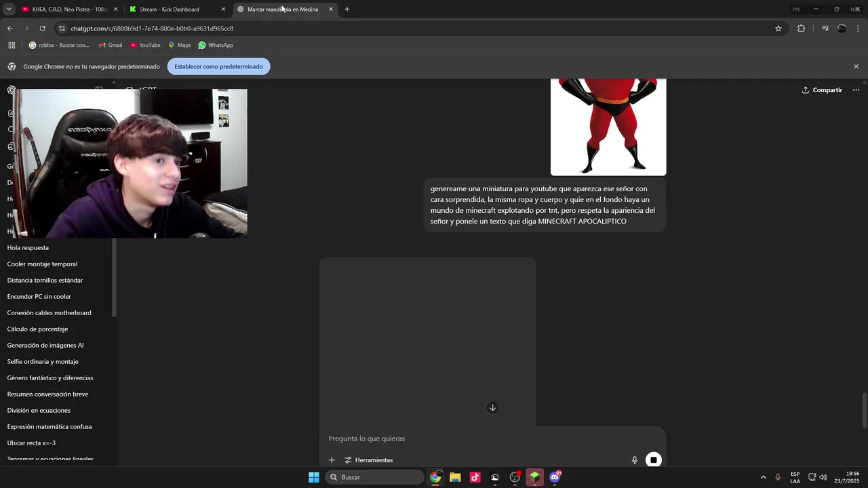
Task: Close the Stream - Kick Dashboard tab
Action: point(223,9)
